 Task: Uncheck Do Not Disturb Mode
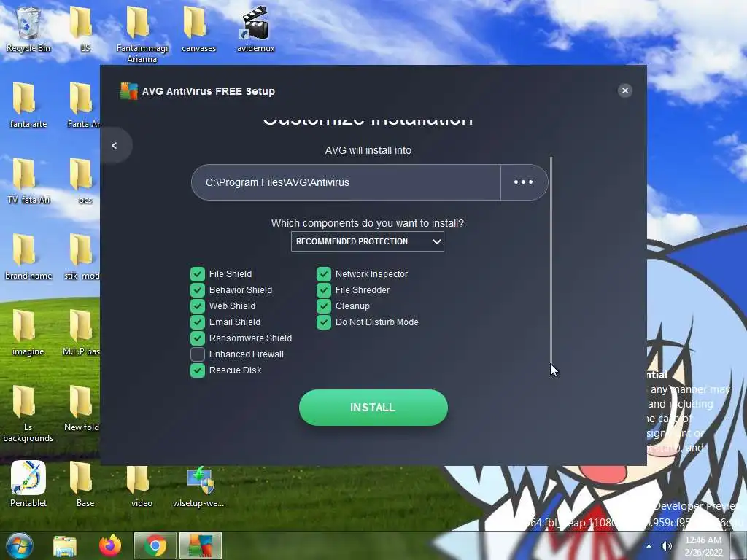click(324, 322)
